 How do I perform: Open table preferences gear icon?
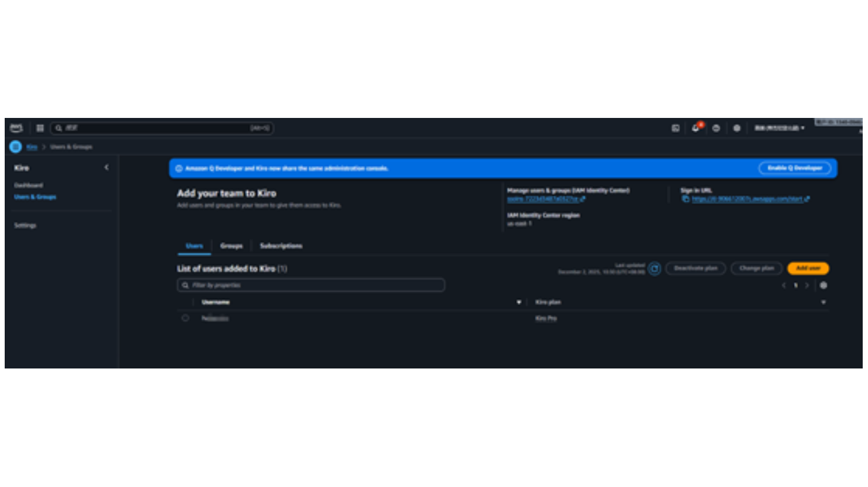[x=823, y=285]
